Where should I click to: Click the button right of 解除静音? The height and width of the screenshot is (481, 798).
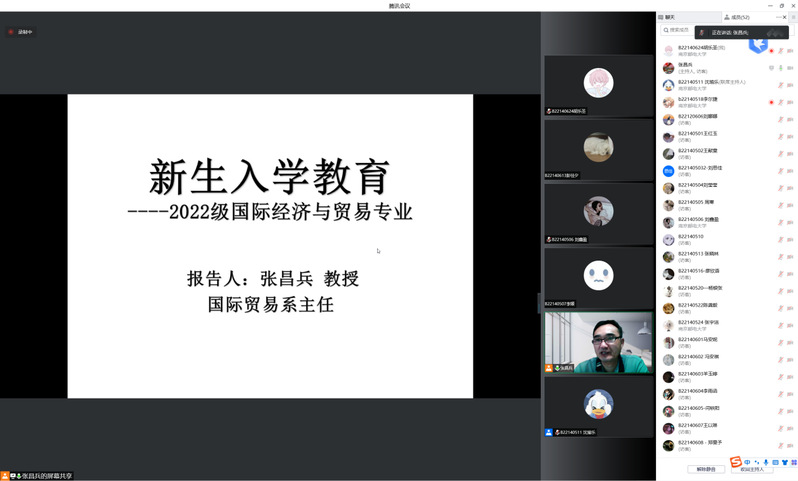[x=752, y=469]
